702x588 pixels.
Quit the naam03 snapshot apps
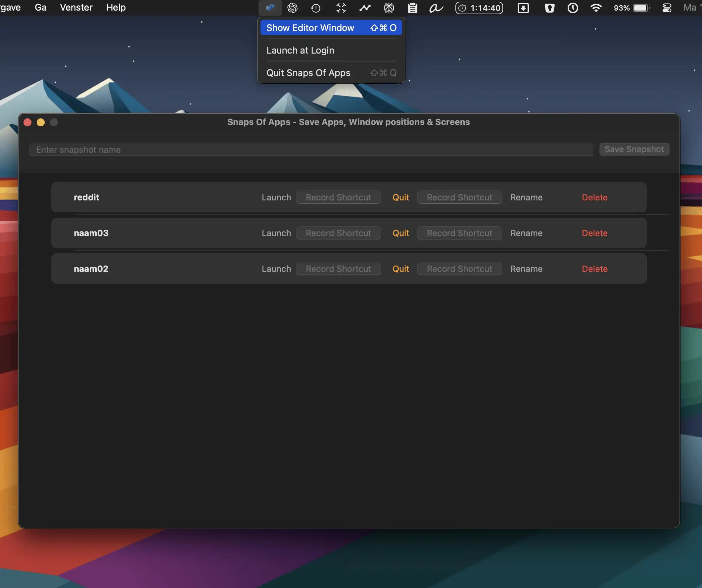coord(400,233)
